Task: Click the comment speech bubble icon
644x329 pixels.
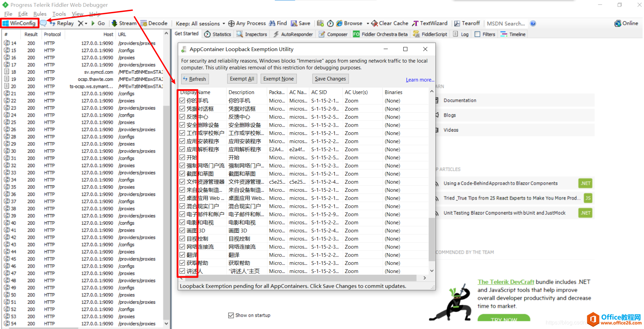Action: pyautogui.click(x=43, y=23)
